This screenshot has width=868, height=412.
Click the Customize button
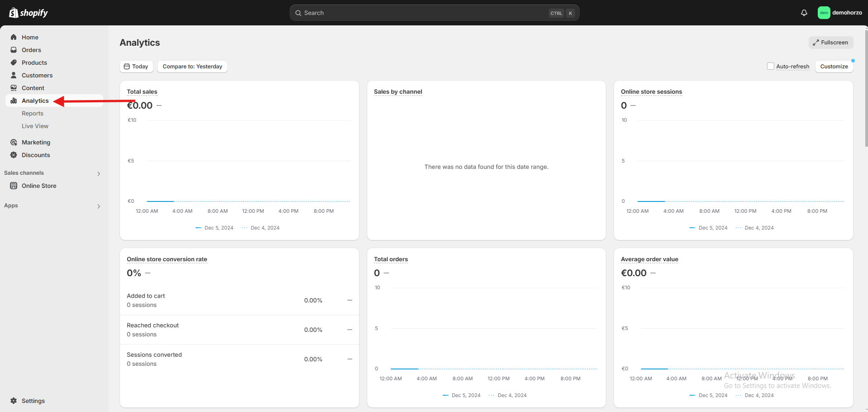(834, 67)
